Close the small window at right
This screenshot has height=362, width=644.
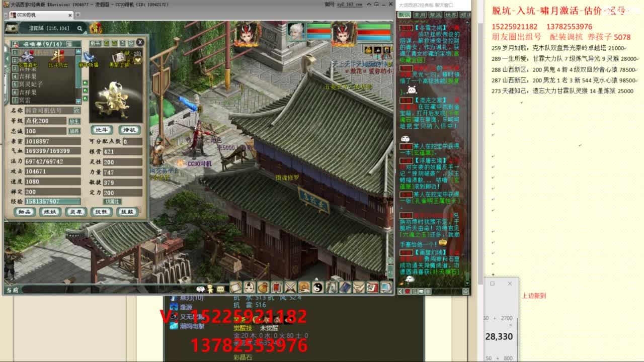(510, 284)
